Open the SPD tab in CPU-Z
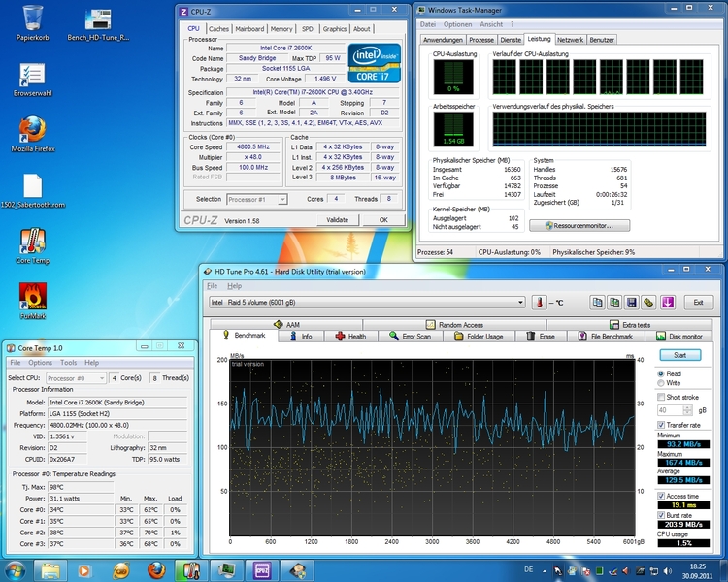This screenshot has height=582, width=728. click(308, 29)
